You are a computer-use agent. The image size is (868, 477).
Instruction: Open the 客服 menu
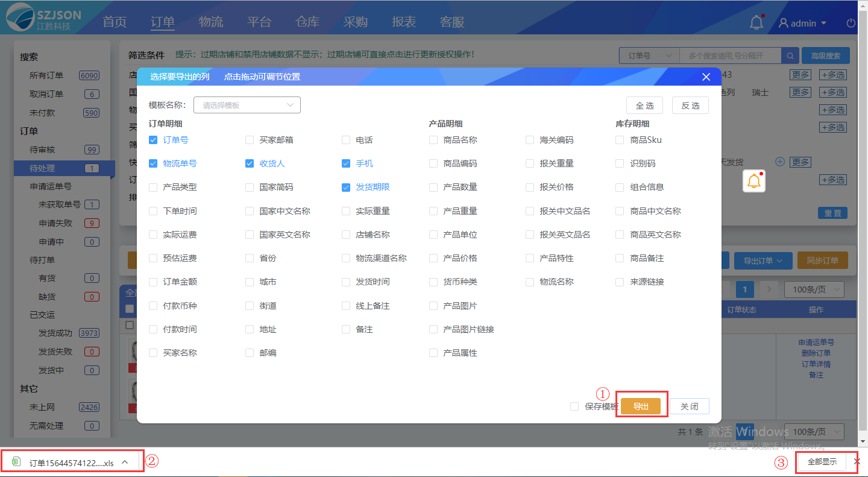452,22
